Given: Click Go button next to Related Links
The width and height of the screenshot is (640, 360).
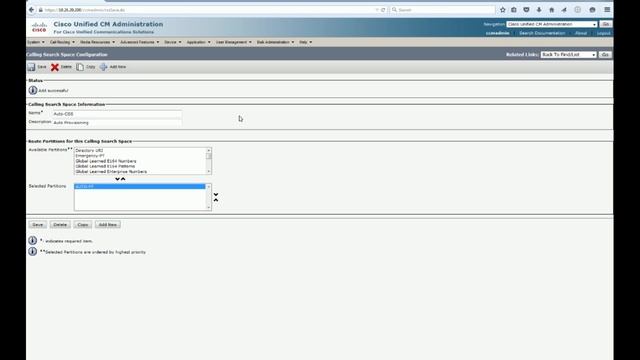Looking at the screenshot, I should [x=605, y=55].
